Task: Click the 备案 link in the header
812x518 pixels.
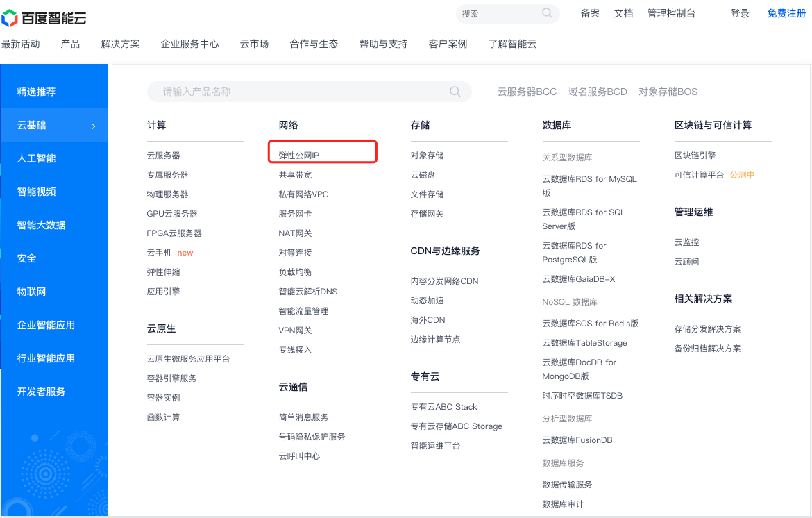Action: click(x=591, y=13)
